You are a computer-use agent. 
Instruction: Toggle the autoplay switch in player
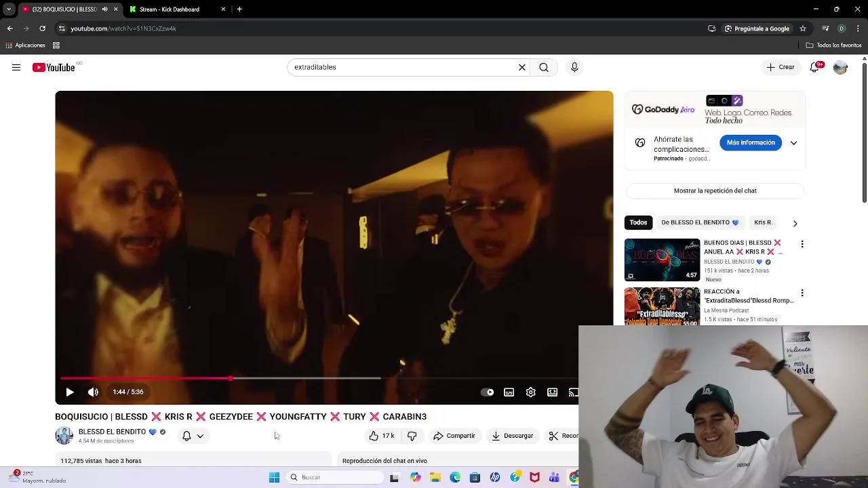click(x=487, y=392)
